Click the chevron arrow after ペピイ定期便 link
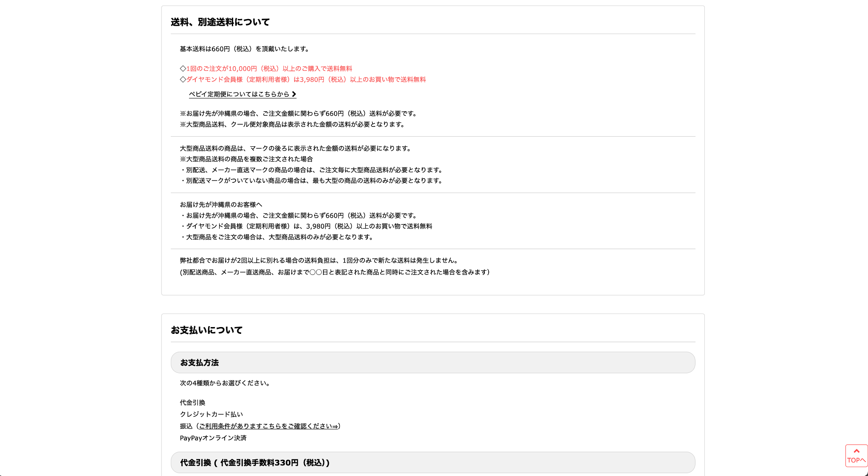The width and height of the screenshot is (868, 476). 294,94
